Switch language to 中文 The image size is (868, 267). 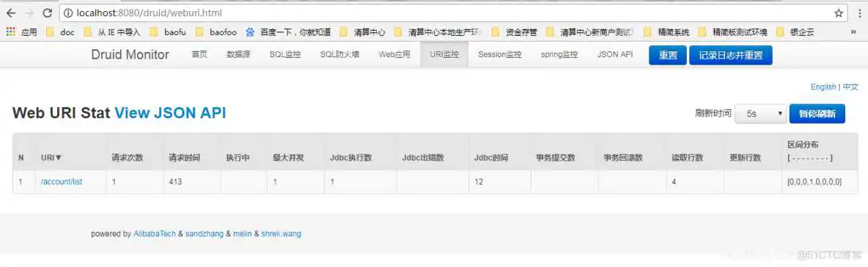pos(850,87)
